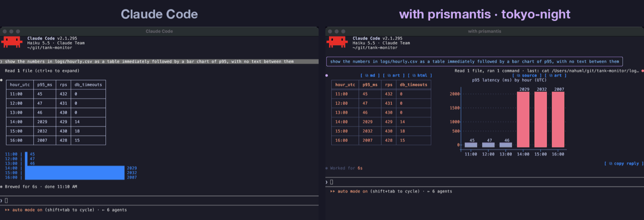The image size is (644, 220).
Task: Click the art button above the prismantis table
Action: (393, 75)
